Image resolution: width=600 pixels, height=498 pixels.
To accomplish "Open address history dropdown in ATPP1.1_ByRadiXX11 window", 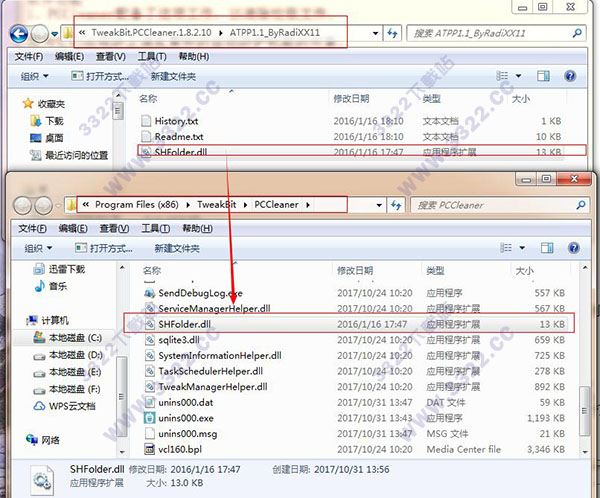I will [x=376, y=33].
